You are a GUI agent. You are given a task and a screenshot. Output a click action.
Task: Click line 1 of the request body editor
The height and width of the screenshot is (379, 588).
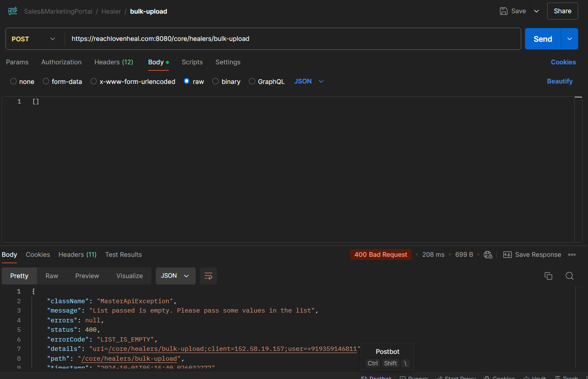[x=36, y=101]
